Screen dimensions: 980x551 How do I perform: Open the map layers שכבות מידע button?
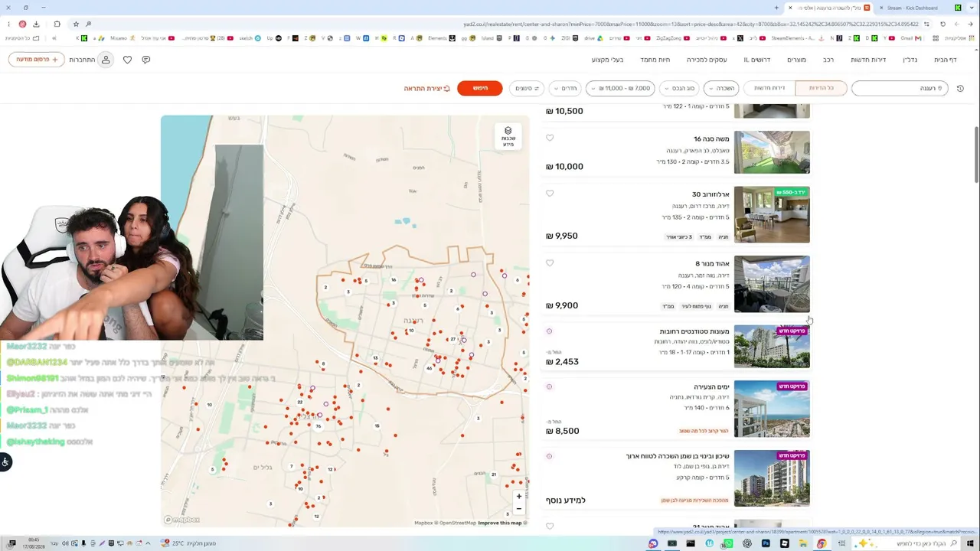click(x=508, y=137)
